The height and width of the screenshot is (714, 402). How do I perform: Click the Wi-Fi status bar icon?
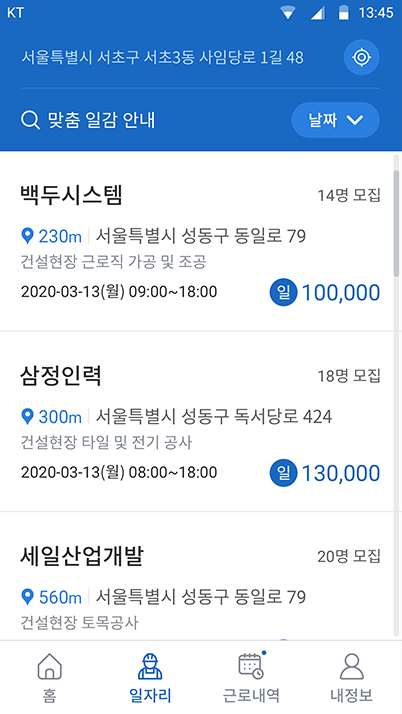[x=288, y=13]
